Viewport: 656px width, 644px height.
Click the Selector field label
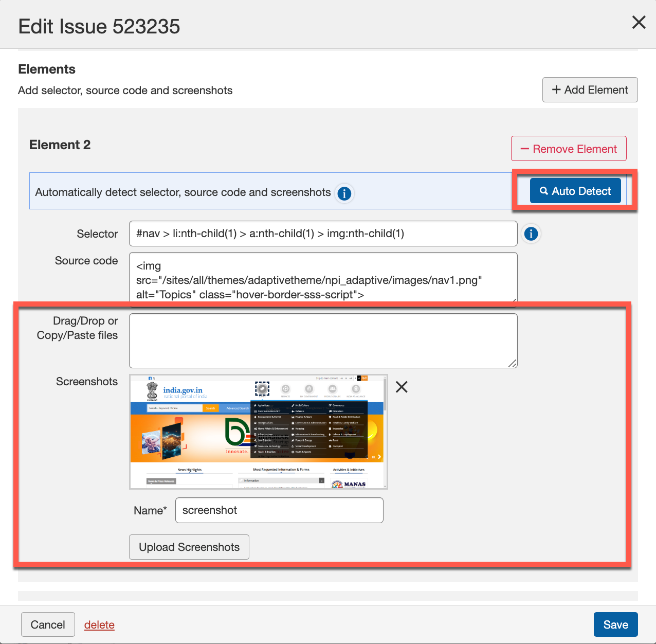[x=97, y=234]
